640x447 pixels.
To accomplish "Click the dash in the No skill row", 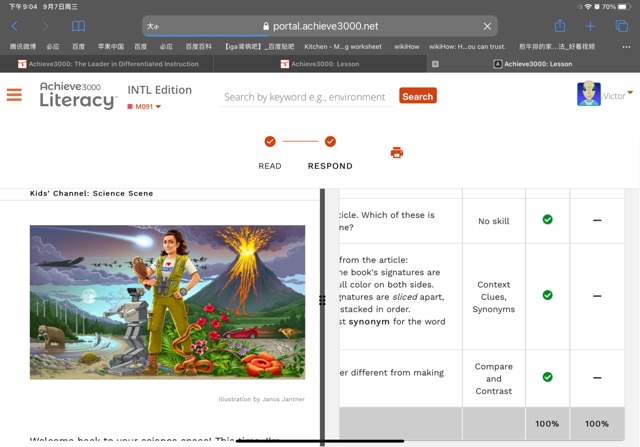I will pos(597,220).
